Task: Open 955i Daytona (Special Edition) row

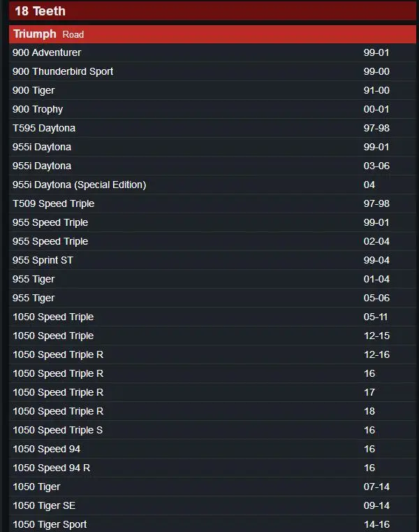Action: pos(79,185)
